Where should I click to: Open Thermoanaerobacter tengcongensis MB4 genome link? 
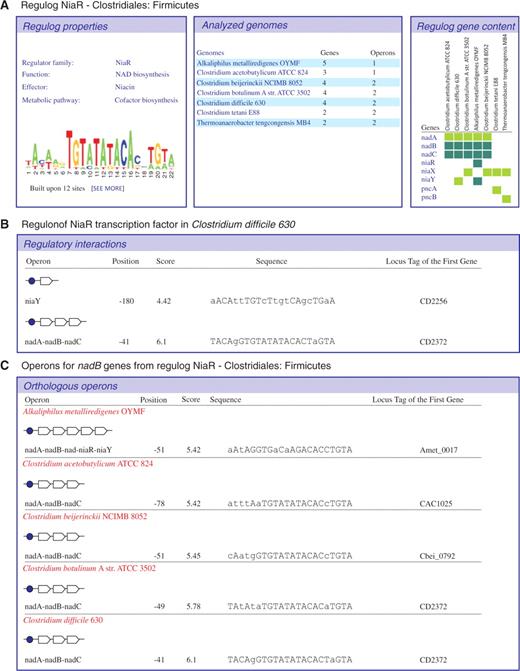coord(253,123)
